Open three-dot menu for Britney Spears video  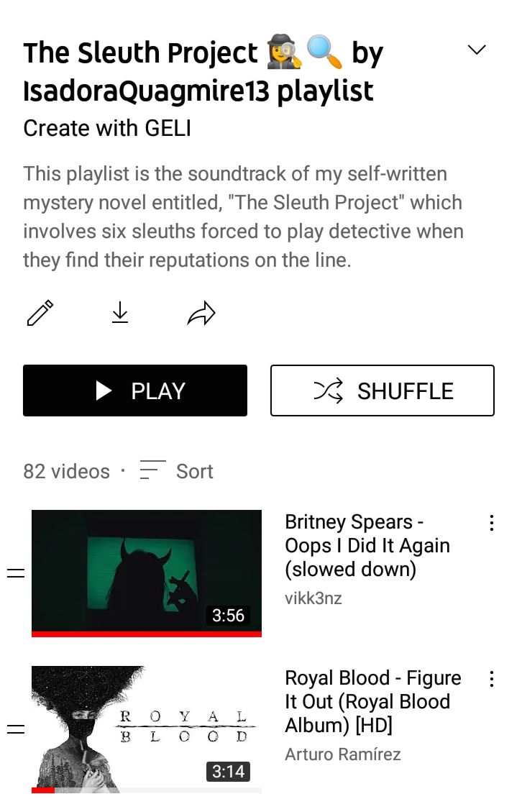(x=491, y=523)
